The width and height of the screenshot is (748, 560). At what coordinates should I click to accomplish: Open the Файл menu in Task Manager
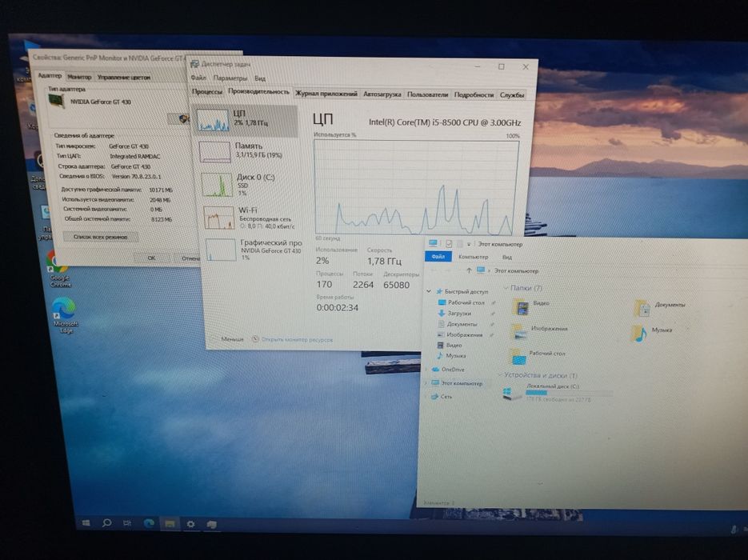[198, 78]
